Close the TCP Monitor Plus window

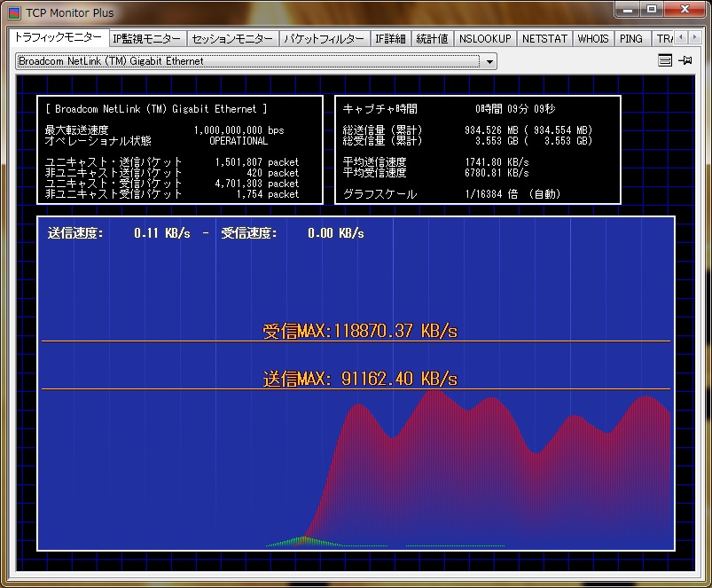[x=685, y=10]
